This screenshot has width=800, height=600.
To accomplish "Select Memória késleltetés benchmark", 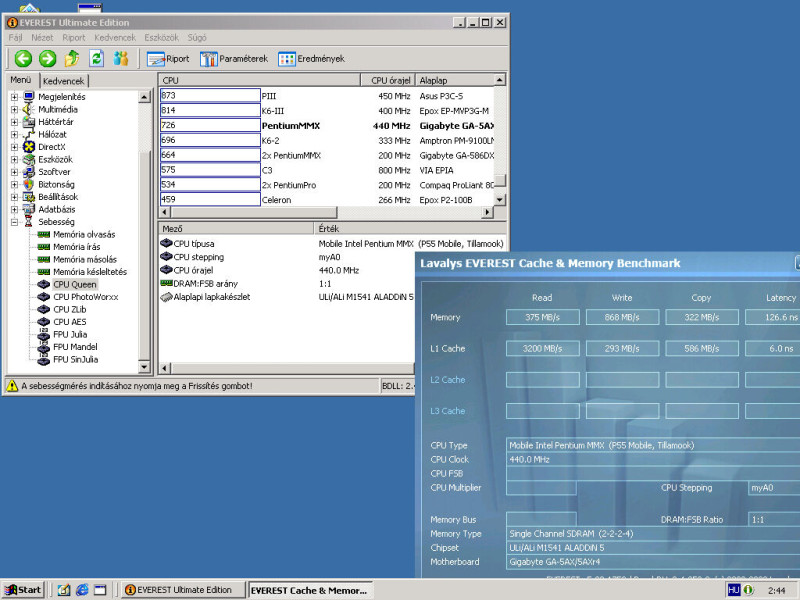I will point(90,272).
